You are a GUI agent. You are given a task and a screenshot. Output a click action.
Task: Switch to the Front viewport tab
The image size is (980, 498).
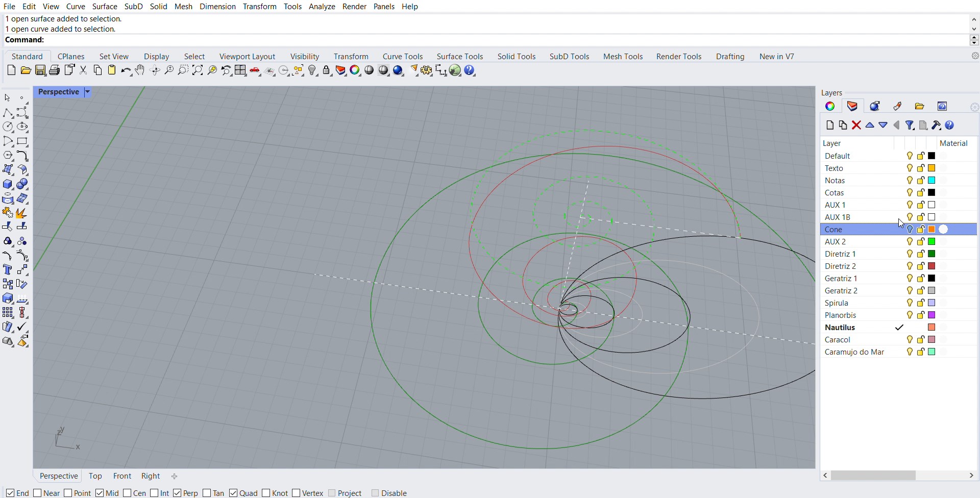click(x=122, y=476)
